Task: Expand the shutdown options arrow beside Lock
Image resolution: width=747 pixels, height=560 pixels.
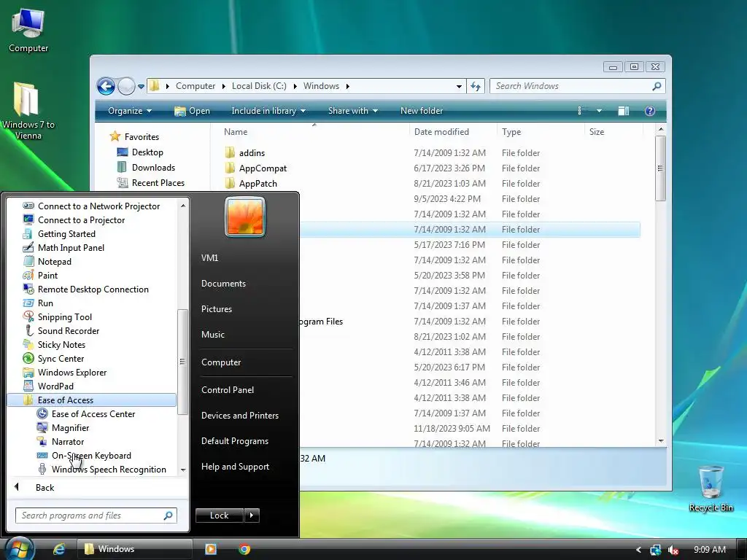Action: [252, 516]
